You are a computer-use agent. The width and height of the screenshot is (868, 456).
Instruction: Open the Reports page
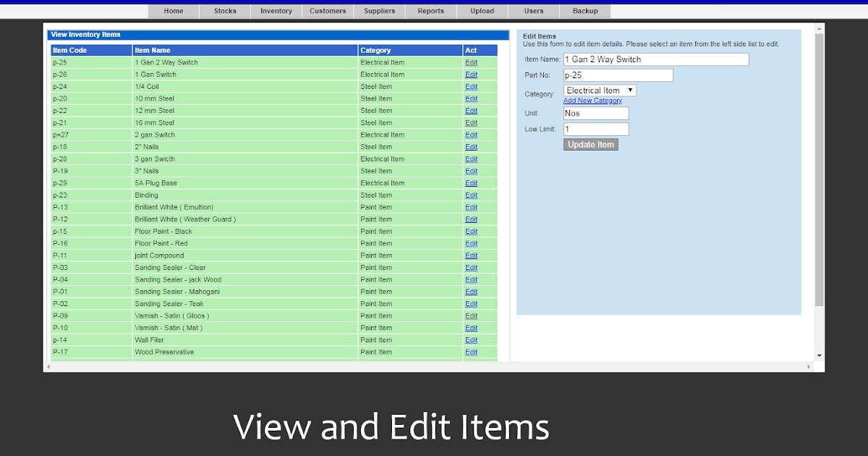click(430, 11)
